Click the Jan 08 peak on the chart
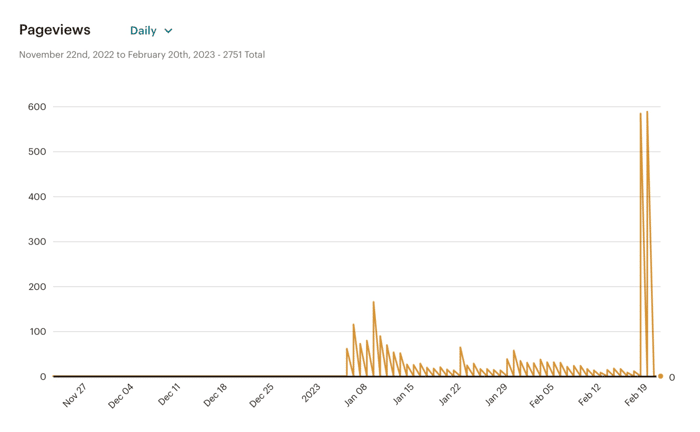 coord(374,302)
